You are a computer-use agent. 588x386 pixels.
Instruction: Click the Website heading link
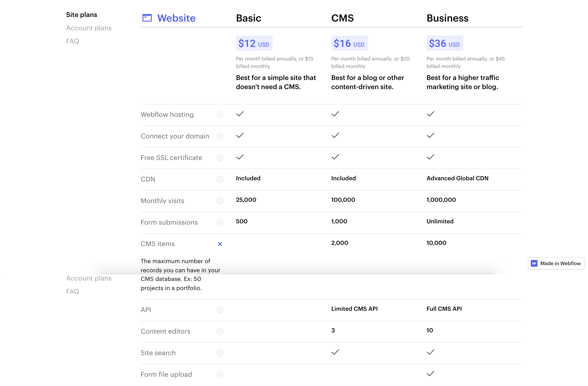click(x=176, y=18)
